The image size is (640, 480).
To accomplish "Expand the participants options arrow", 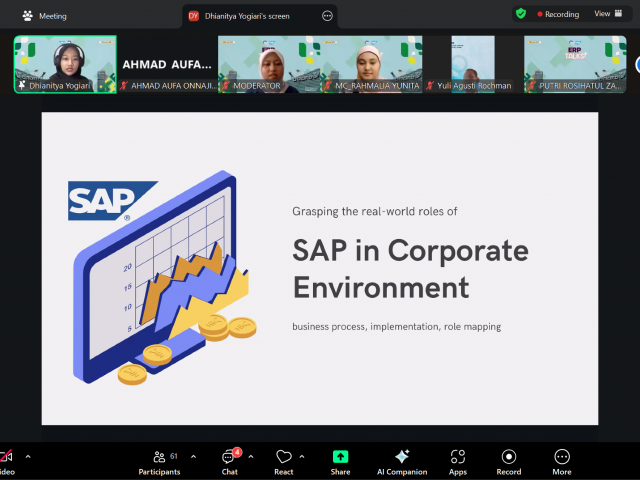I will point(193,456).
